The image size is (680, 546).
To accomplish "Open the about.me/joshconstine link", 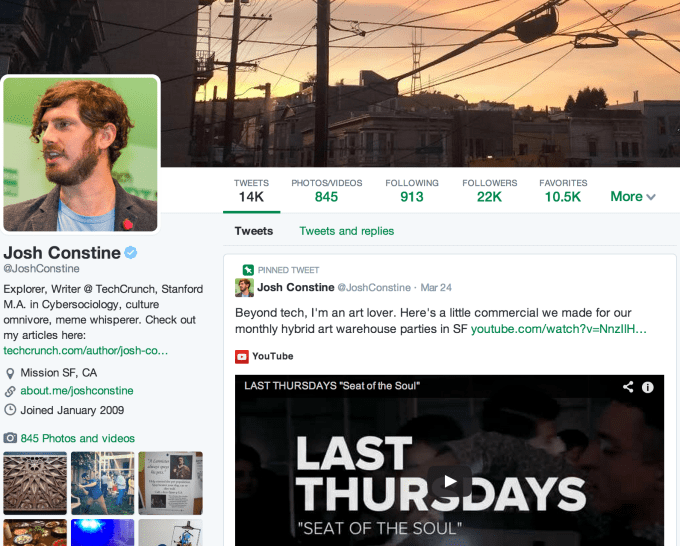I will pos(77,391).
